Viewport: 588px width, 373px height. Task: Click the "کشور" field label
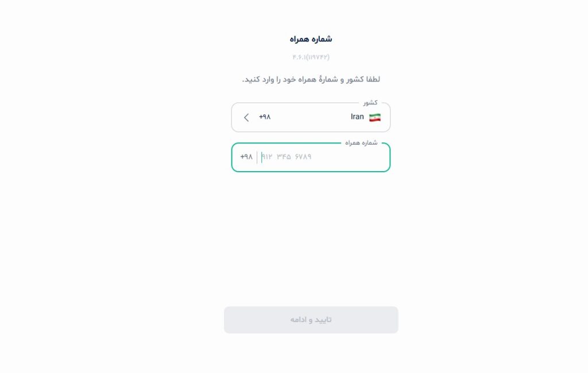point(370,103)
